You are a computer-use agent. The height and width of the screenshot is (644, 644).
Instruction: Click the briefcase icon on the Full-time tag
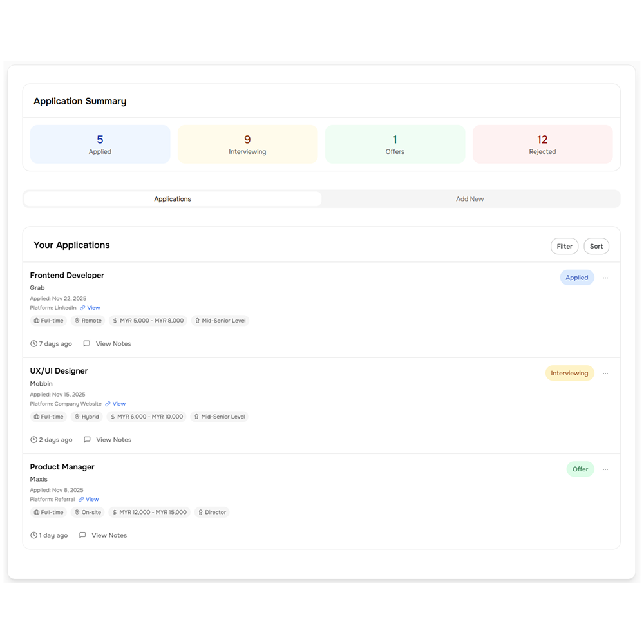pyautogui.click(x=35, y=320)
